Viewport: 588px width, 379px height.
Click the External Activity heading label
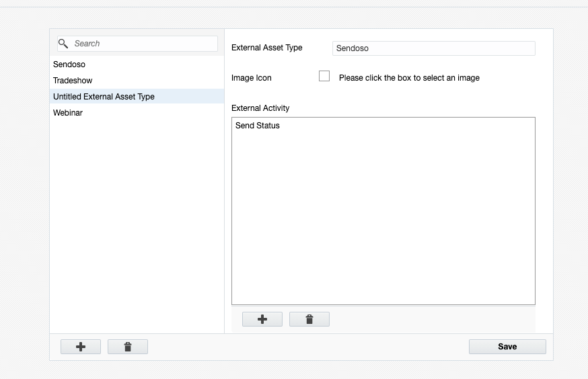pos(260,108)
